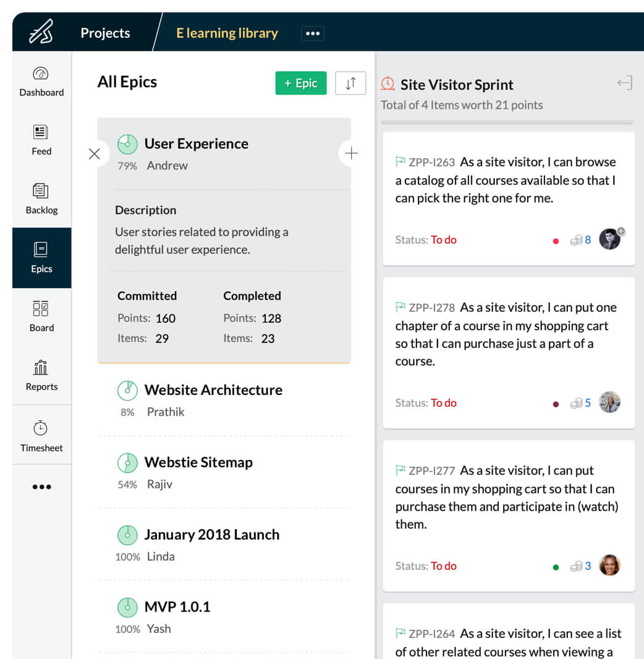Click the Zoho Sprints logo icon
This screenshot has height=659, width=644.
pyautogui.click(x=41, y=32)
